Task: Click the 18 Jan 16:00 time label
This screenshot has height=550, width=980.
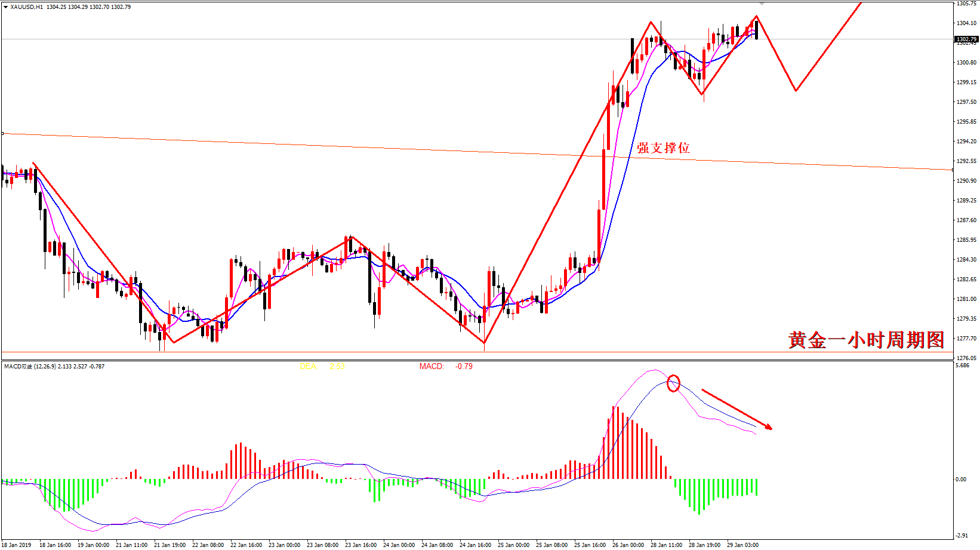Action: click(x=56, y=545)
